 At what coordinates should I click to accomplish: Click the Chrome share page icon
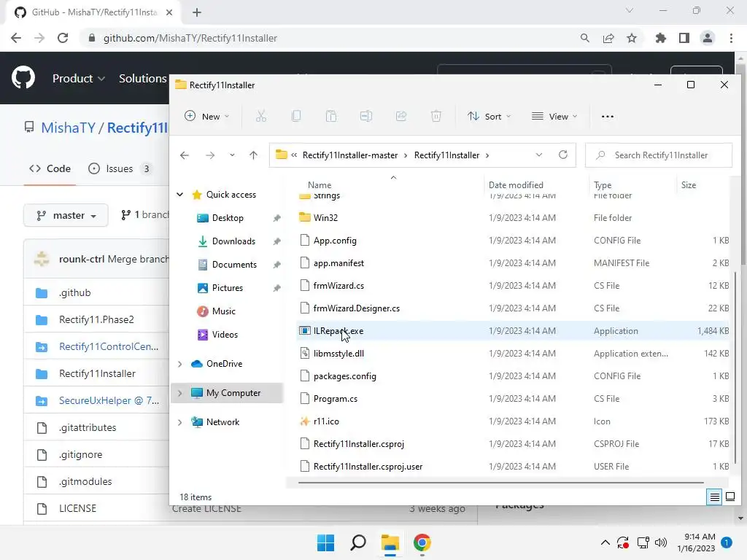(x=608, y=38)
